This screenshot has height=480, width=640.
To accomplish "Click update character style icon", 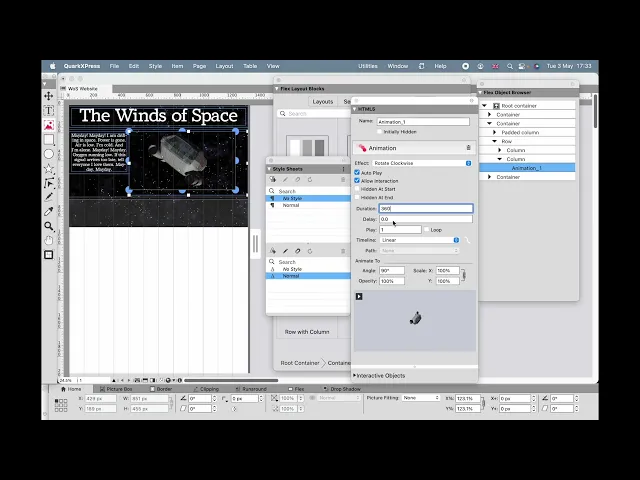I will point(310,251).
